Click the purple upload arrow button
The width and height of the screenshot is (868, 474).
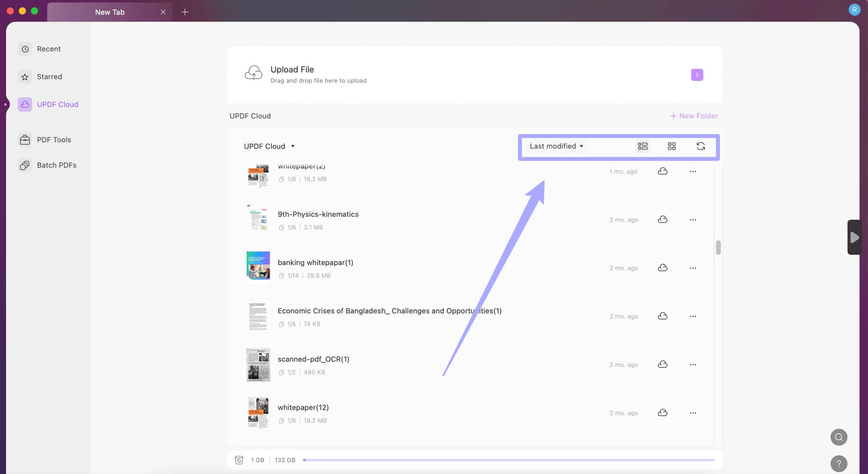tap(697, 75)
